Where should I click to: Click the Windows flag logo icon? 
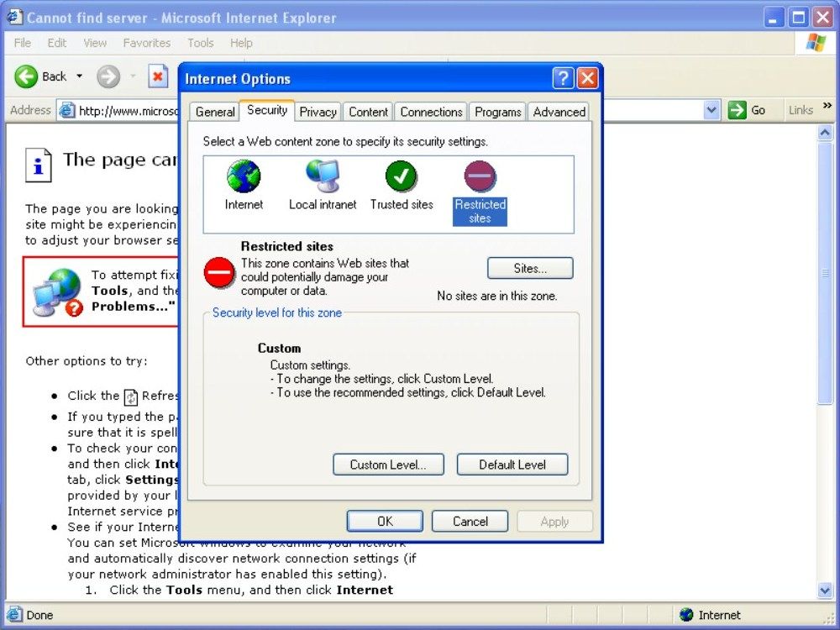click(816, 43)
